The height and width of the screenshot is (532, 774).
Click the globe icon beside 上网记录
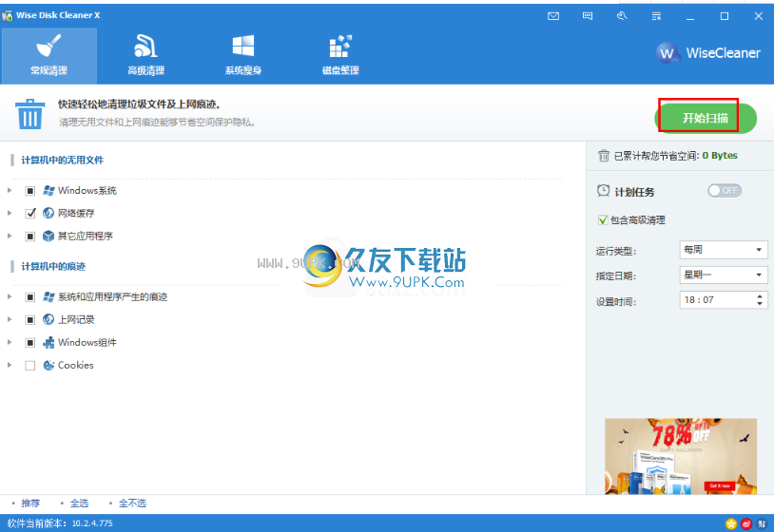(48, 319)
